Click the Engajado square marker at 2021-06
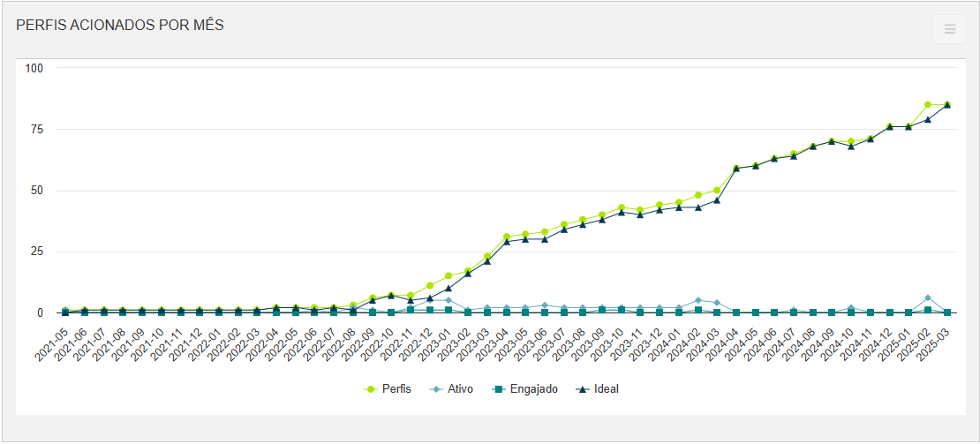This screenshot has width=980, height=444. 85,312
